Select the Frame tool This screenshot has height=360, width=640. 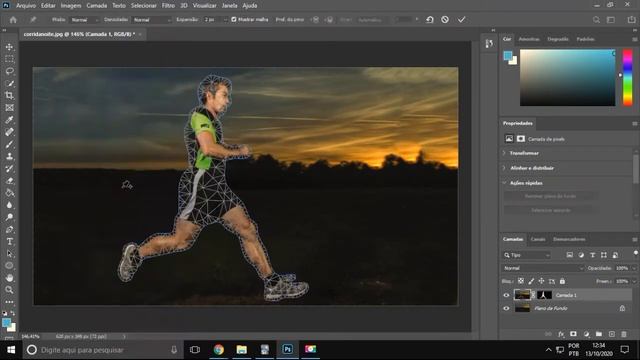pyautogui.click(x=9, y=108)
